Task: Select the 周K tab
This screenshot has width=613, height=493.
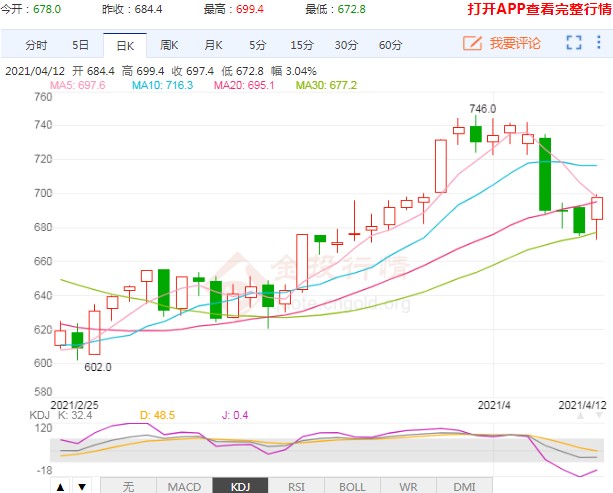Action: click(169, 45)
